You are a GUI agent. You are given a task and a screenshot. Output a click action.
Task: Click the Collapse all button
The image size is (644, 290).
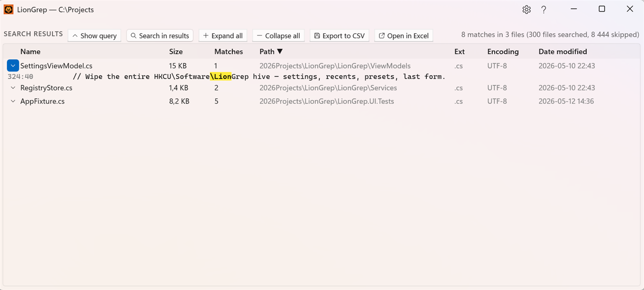tap(278, 35)
